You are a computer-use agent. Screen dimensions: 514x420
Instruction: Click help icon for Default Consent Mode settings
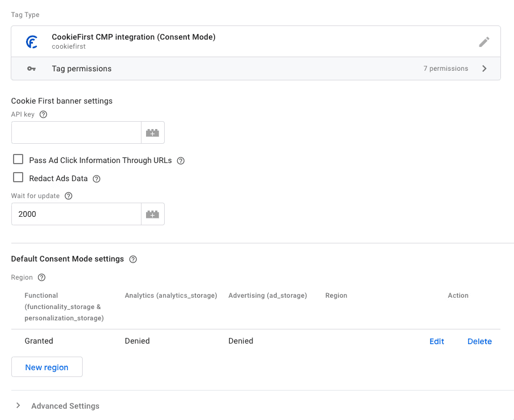tap(133, 259)
